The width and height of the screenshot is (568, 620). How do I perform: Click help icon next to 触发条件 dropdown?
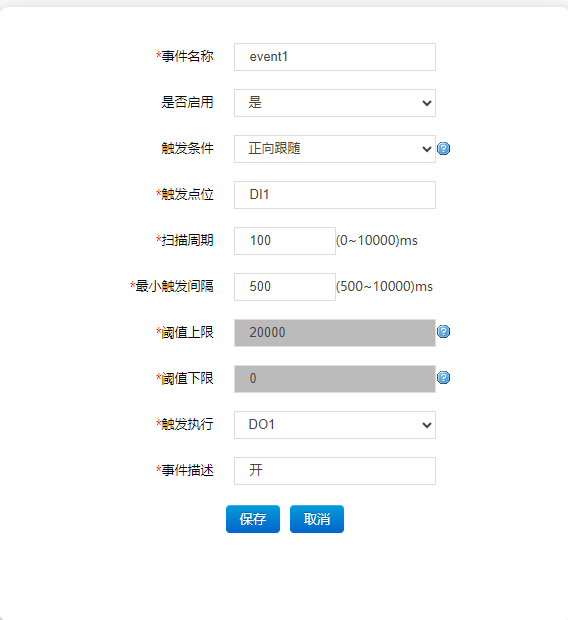click(443, 149)
